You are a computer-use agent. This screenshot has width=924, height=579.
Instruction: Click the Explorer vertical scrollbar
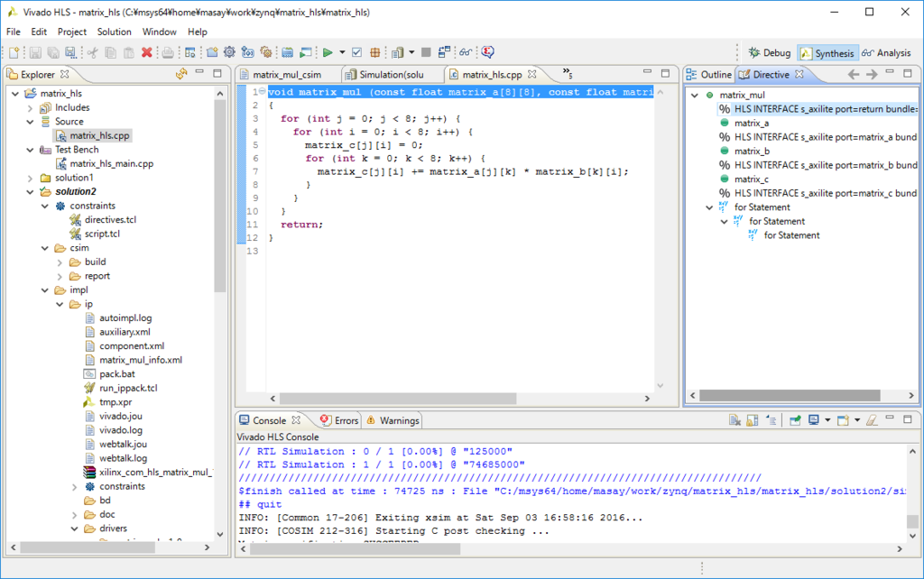click(220, 196)
